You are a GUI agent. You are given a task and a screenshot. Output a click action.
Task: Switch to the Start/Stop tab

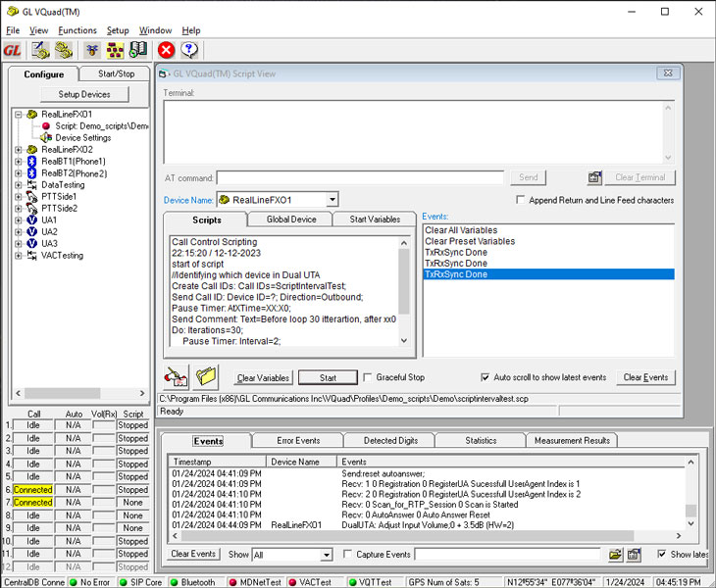[x=116, y=73]
